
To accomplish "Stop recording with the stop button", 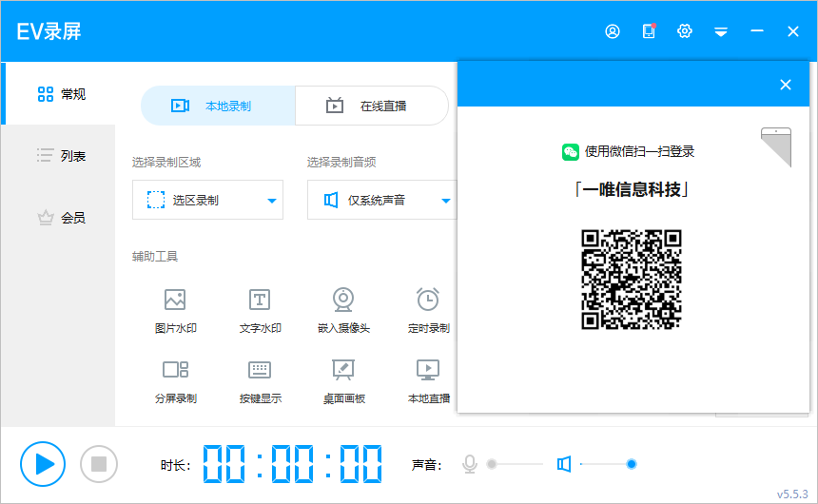I will point(99,464).
